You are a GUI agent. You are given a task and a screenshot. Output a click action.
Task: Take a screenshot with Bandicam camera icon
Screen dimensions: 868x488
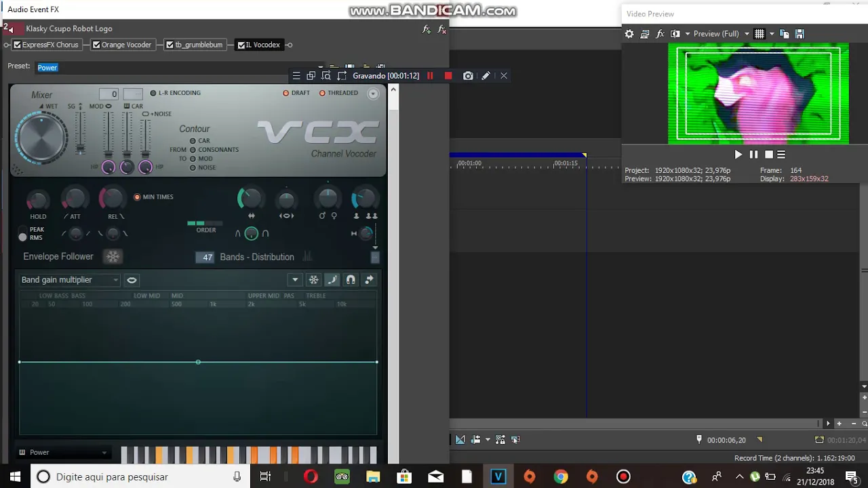(468, 76)
